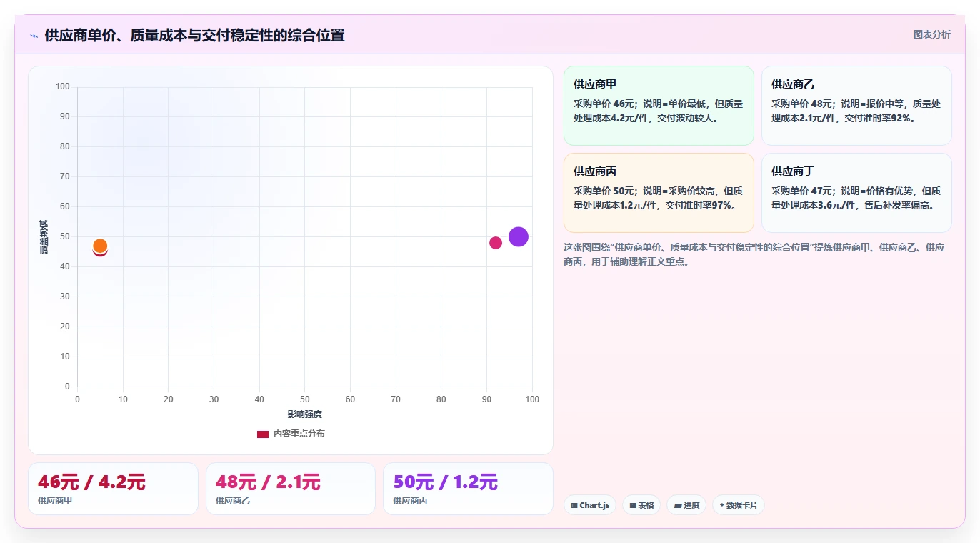Click the 进度 chip icon
Screen dimensions: 980x543
coord(678,505)
